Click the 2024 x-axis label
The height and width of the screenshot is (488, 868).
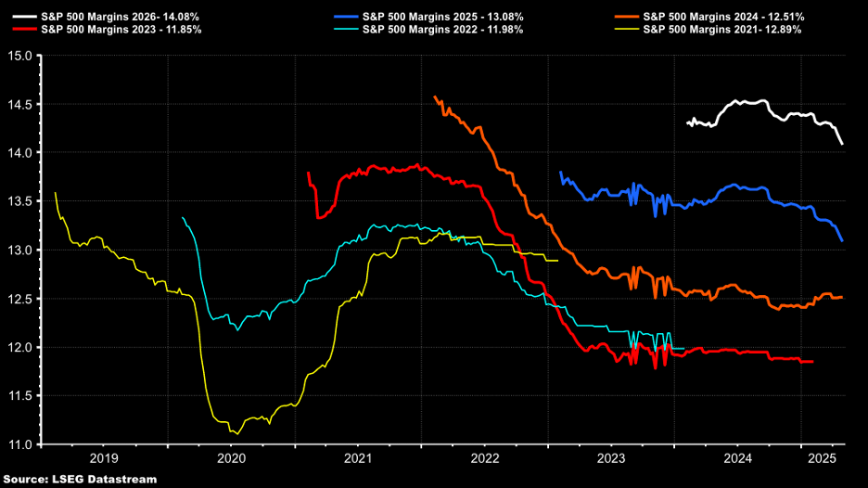coord(738,458)
